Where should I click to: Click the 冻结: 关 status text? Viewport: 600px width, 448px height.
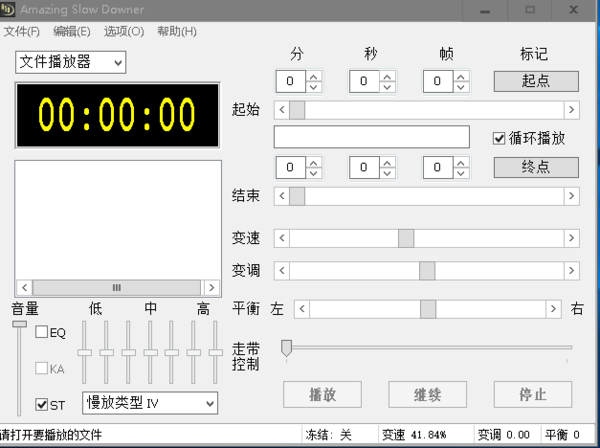coord(328,435)
